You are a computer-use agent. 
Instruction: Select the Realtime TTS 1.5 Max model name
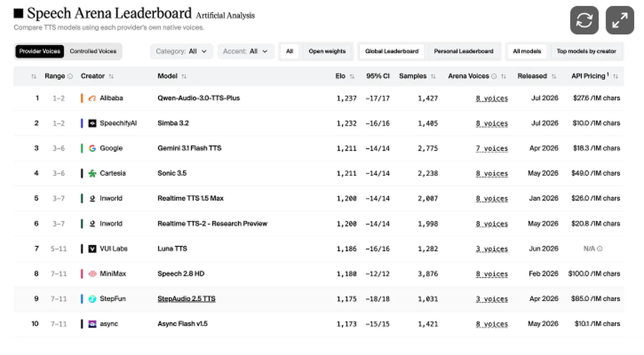pos(191,198)
